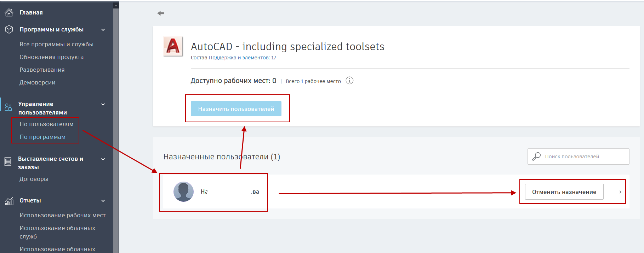Click Назначить пользователей button
Image resolution: width=644 pixels, height=253 pixels.
[x=236, y=109]
